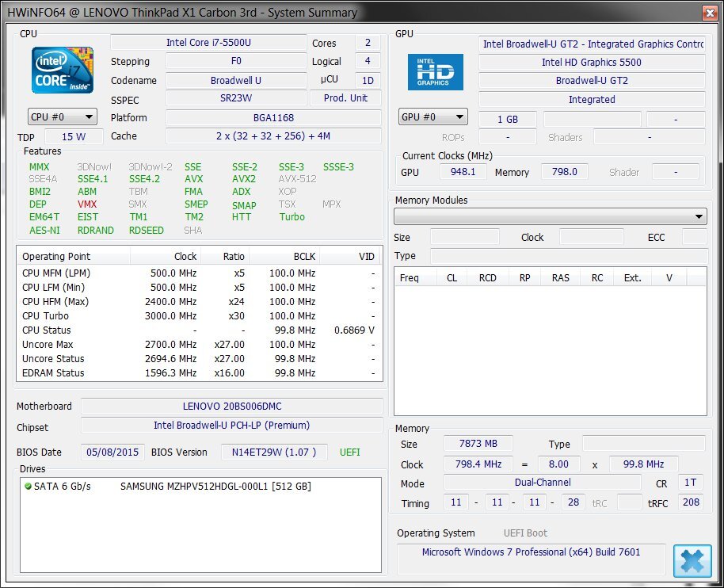Click the Microsoft Windows 7 Professional field
This screenshot has width=724, height=588.
tap(531, 552)
